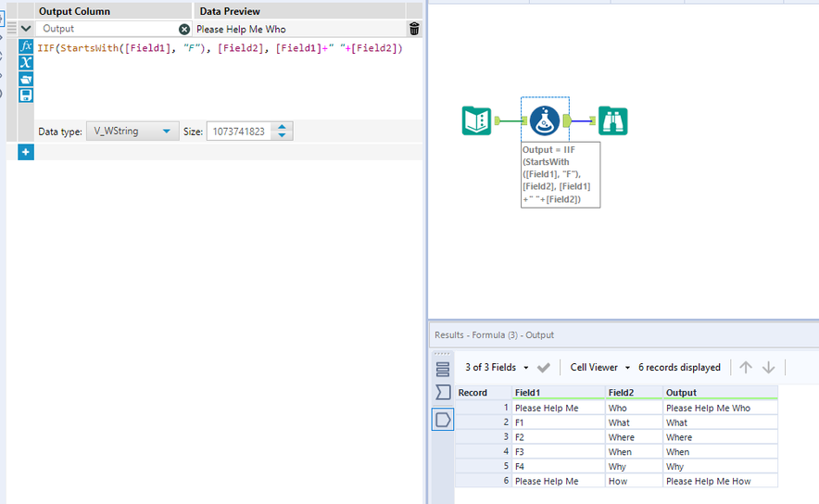Select the Input Data tool on canvas

point(476,120)
